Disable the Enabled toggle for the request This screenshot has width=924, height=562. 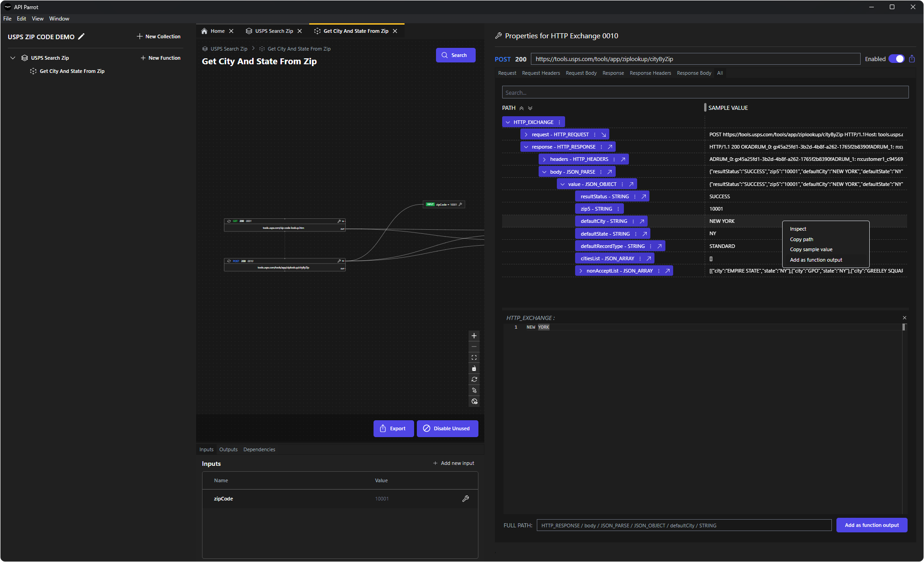(x=897, y=58)
